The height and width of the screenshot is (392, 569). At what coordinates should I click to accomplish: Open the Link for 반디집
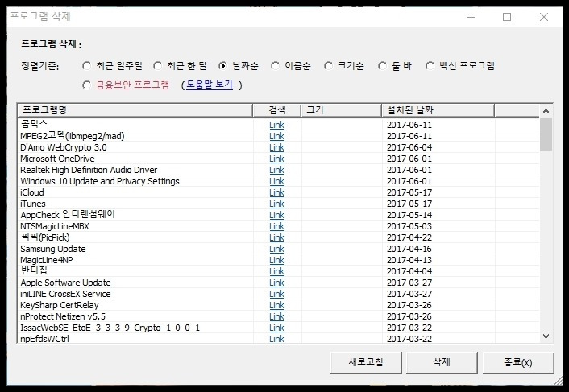(x=276, y=271)
